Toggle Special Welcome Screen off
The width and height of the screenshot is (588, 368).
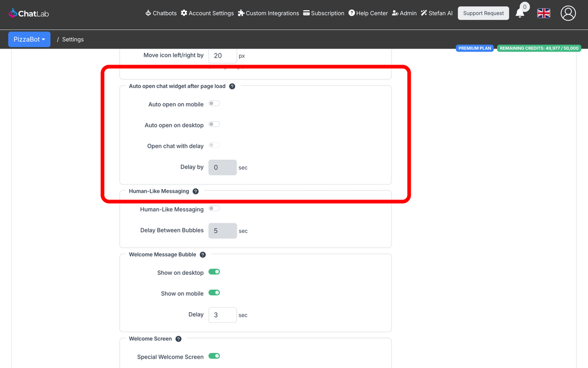tap(214, 356)
